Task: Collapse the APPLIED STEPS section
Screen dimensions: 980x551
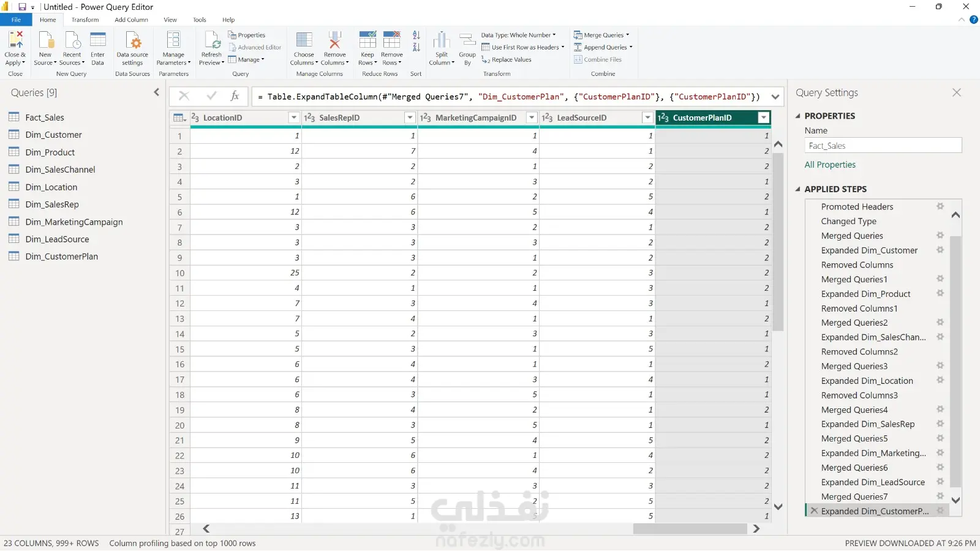Action: [x=798, y=189]
